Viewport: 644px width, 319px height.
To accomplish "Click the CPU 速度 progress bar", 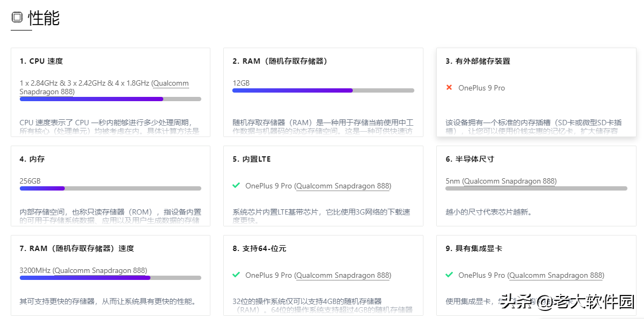I will click(x=110, y=99).
